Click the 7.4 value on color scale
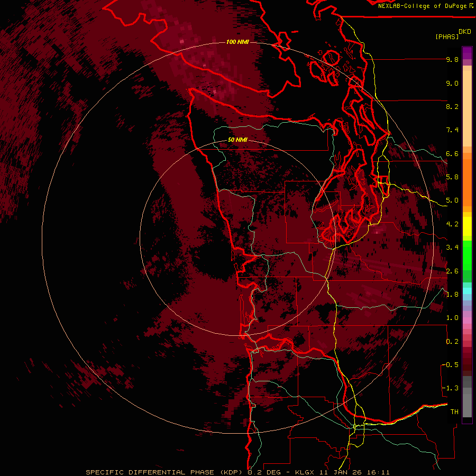 (x=452, y=130)
